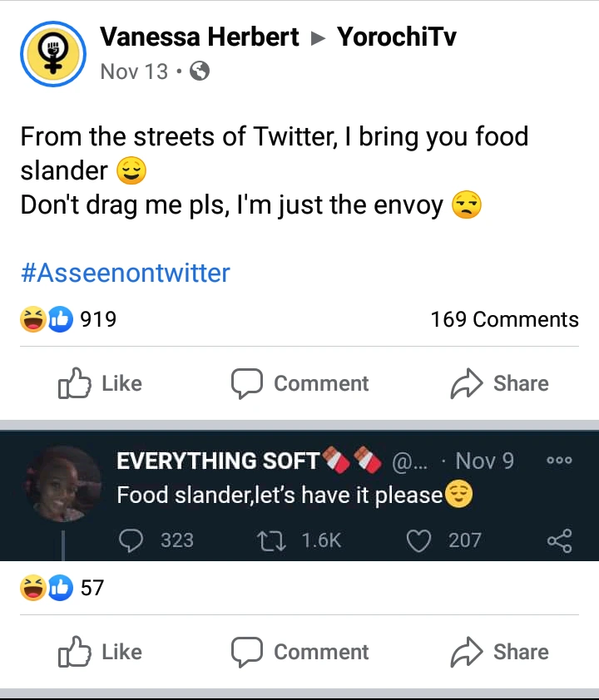
Task: Comment on the main food slander post
Action: (x=299, y=383)
